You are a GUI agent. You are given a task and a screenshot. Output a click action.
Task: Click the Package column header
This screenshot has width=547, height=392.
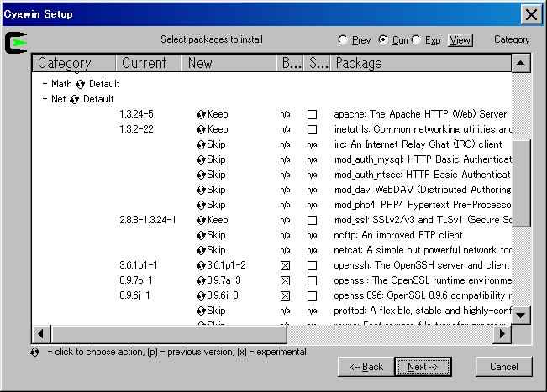pyautogui.click(x=421, y=63)
